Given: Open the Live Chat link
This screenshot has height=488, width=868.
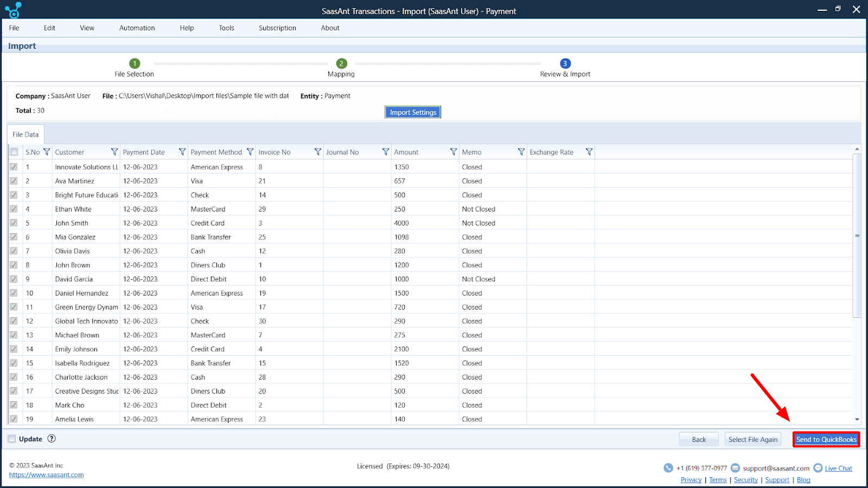Looking at the screenshot, I should (839, 468).
